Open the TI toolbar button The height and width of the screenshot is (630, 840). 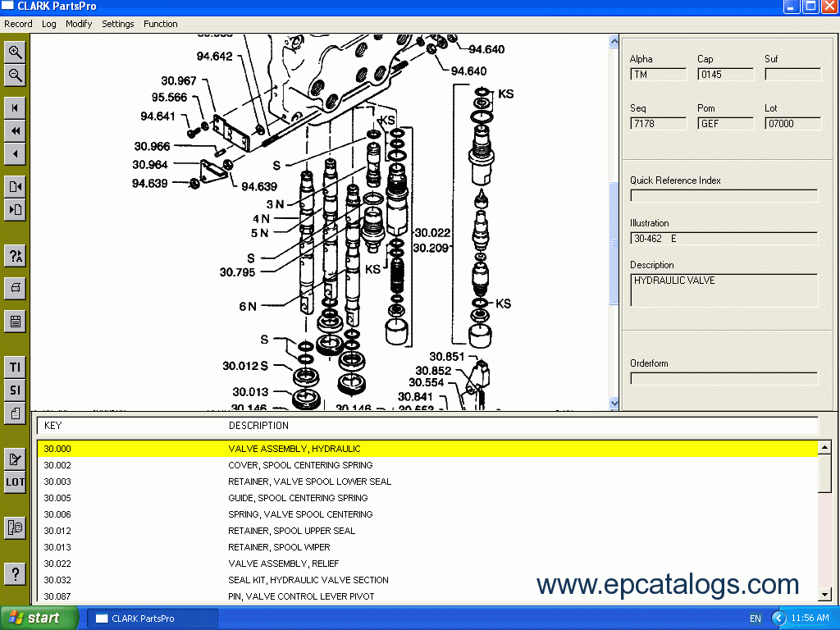point(15,367)
